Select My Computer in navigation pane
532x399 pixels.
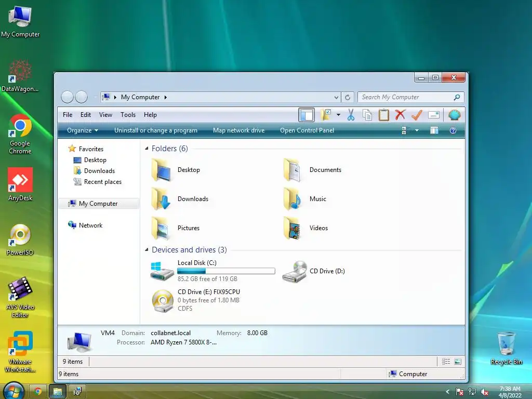99,203
